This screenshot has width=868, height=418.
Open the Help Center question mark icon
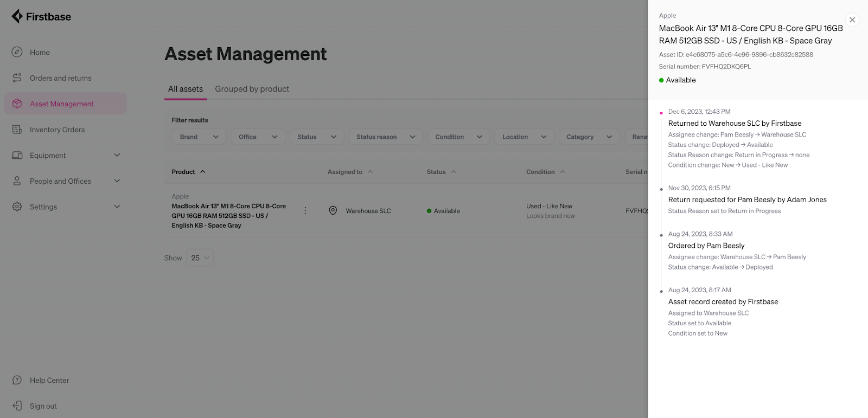(x=17, y=380)
